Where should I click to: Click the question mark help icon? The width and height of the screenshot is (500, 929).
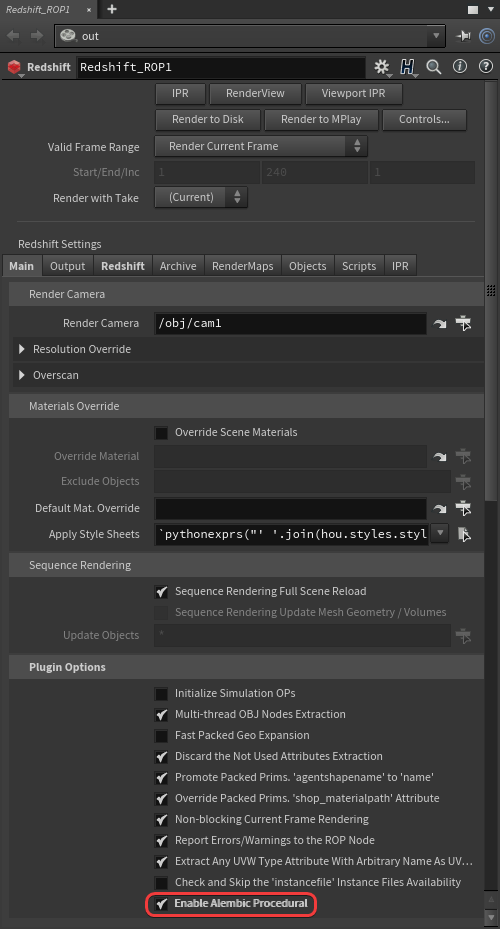[x=486, y=67]
